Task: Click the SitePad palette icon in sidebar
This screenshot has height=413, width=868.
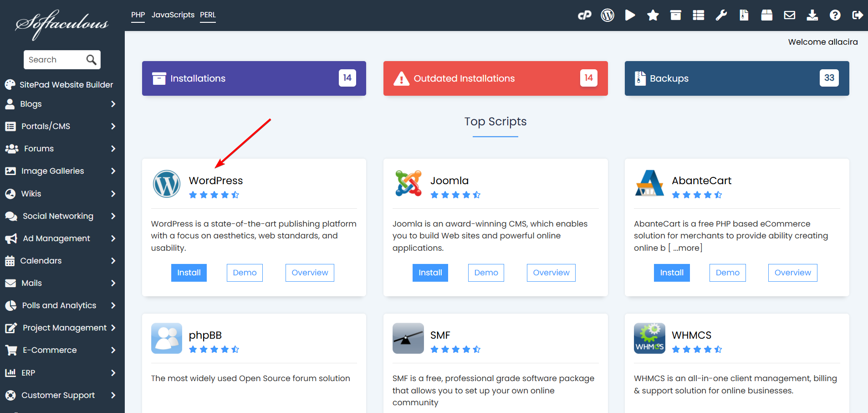Action: tap(10, 84)
